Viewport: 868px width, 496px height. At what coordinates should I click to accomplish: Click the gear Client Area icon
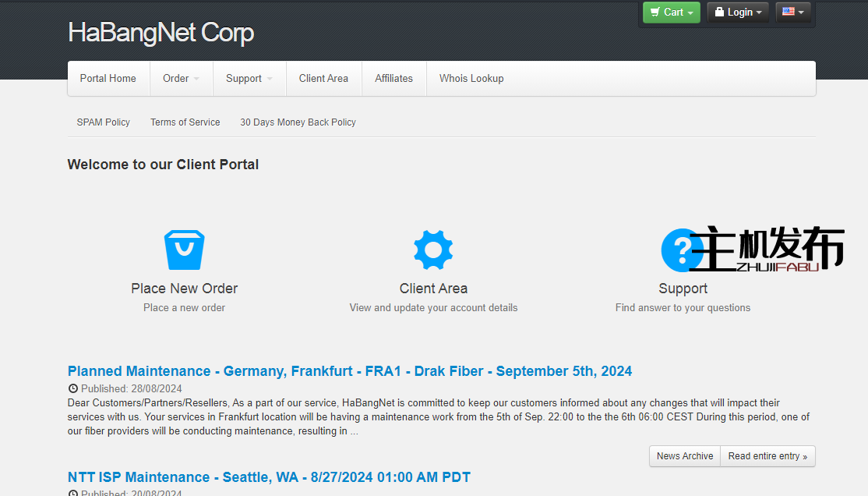coord(433,250)
